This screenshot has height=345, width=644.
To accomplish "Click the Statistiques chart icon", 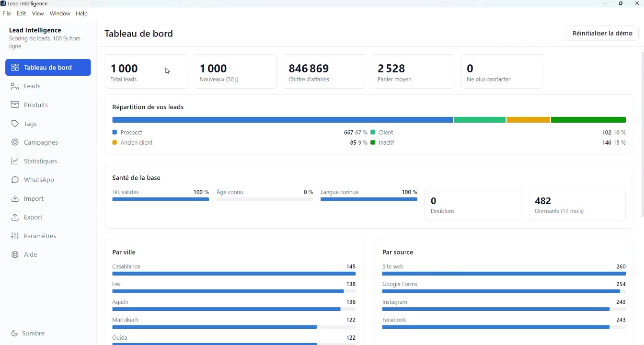I will pyautogui.click(x=15, y=161).
